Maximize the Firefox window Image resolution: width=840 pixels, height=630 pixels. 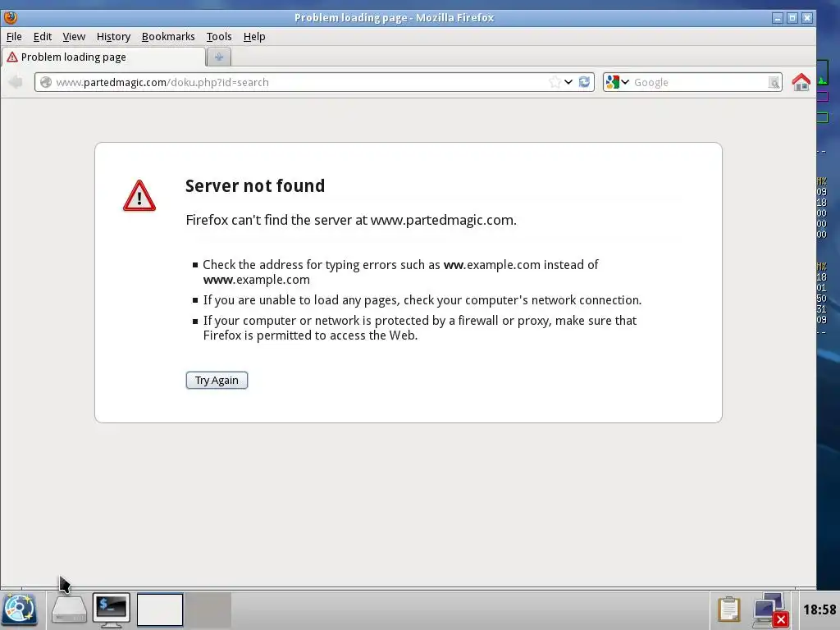pos(792,18)
